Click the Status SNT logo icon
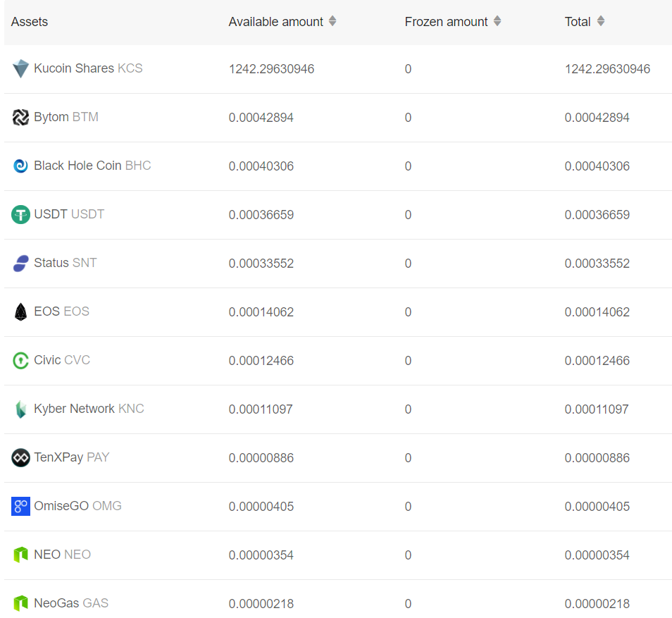Image resolution: width=672 pixels, height=618 pixels. [x=20, y=264]
